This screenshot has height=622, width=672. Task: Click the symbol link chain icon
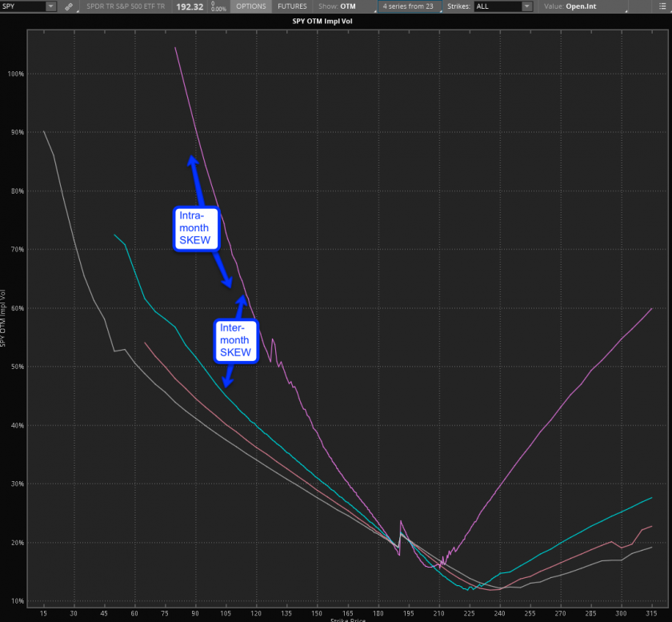[x=68, y=6]
